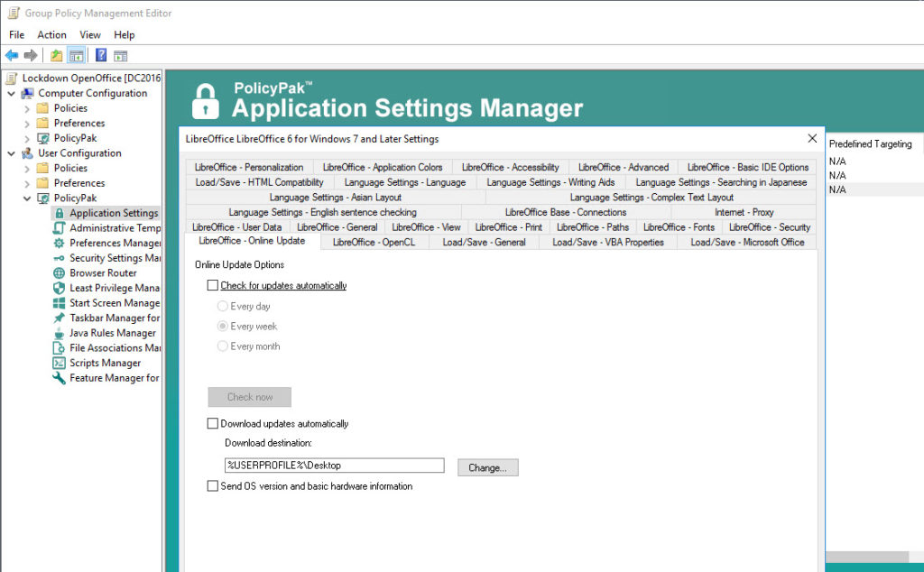Viewport: 924px width, 572px height.
Task: Click the Check now button
Action: (250, 397)
